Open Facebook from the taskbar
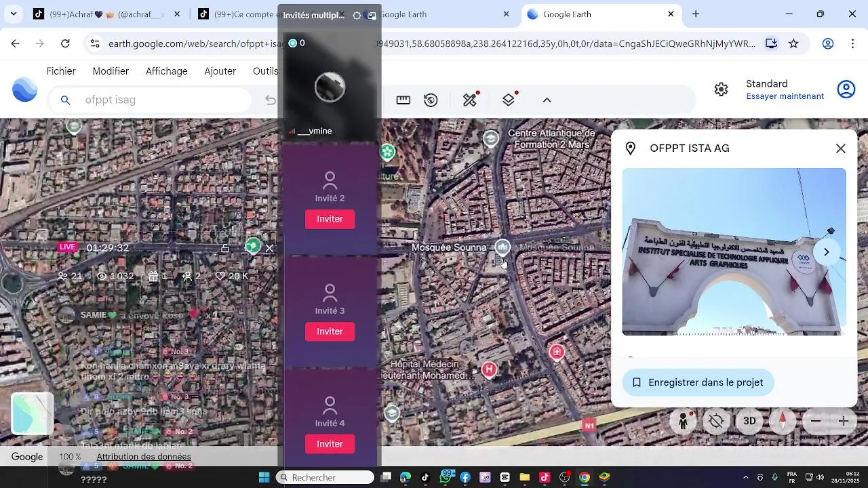This screenshot has height=488, width=868. pyautogui.click(x=465, y=477)
